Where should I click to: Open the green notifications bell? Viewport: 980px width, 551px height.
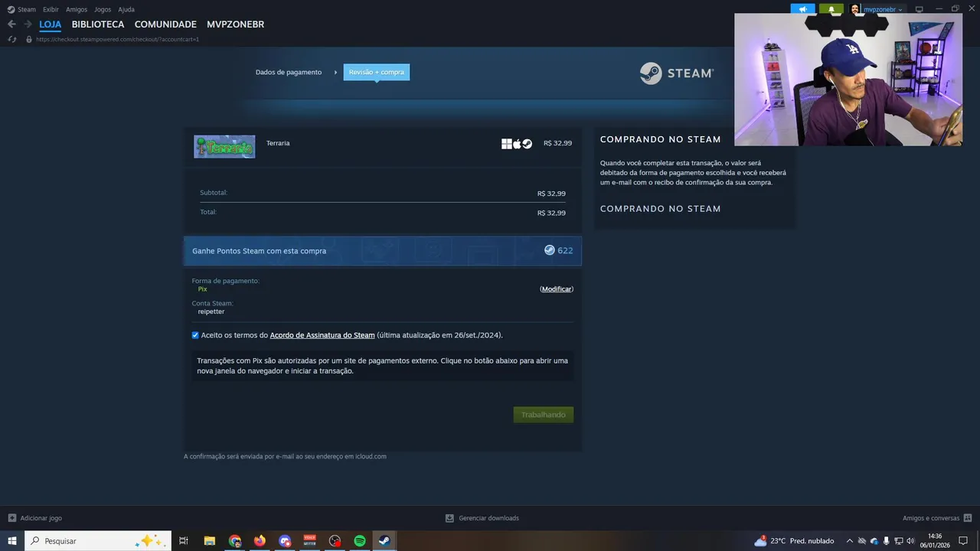pos(831,9)
